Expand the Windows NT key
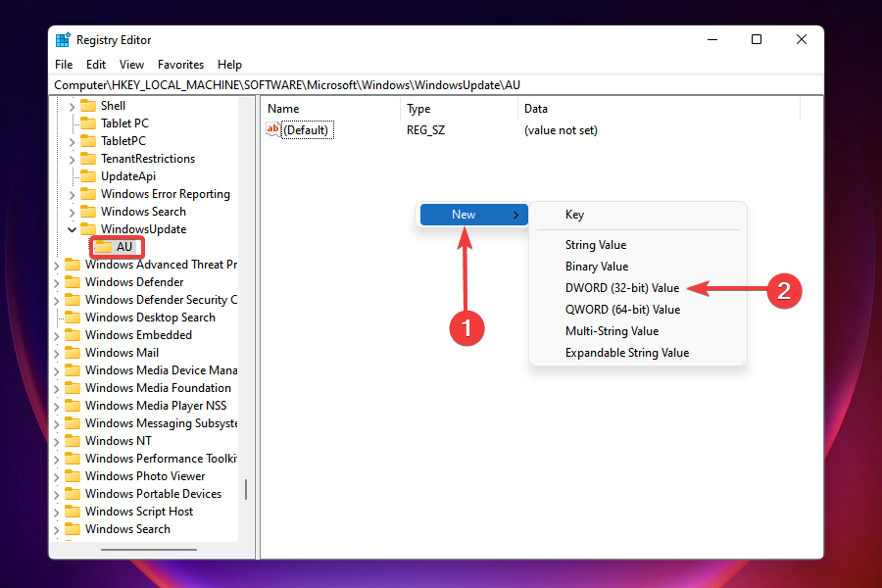This screenshot has width=882, height=588. tap(56, 442)
